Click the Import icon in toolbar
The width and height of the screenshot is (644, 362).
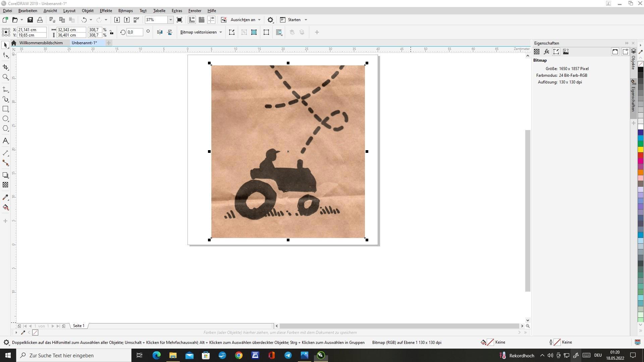click(x=117, y=20)
